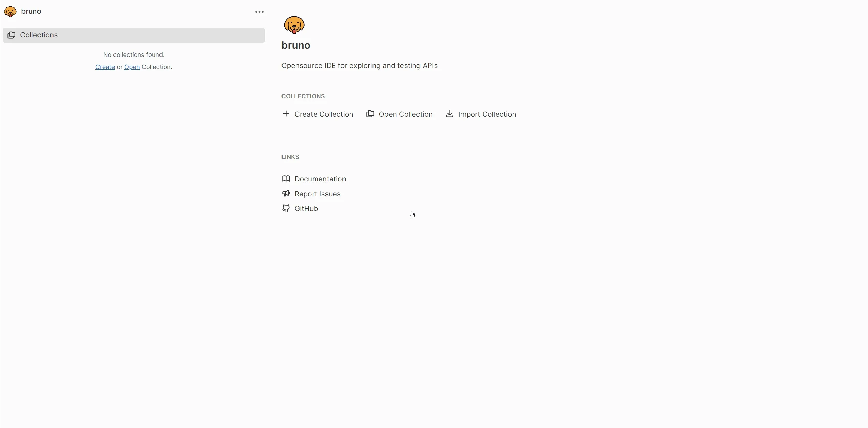Open the Create link in the empty collections message
The image size is (868, 428).
(105, 67)
